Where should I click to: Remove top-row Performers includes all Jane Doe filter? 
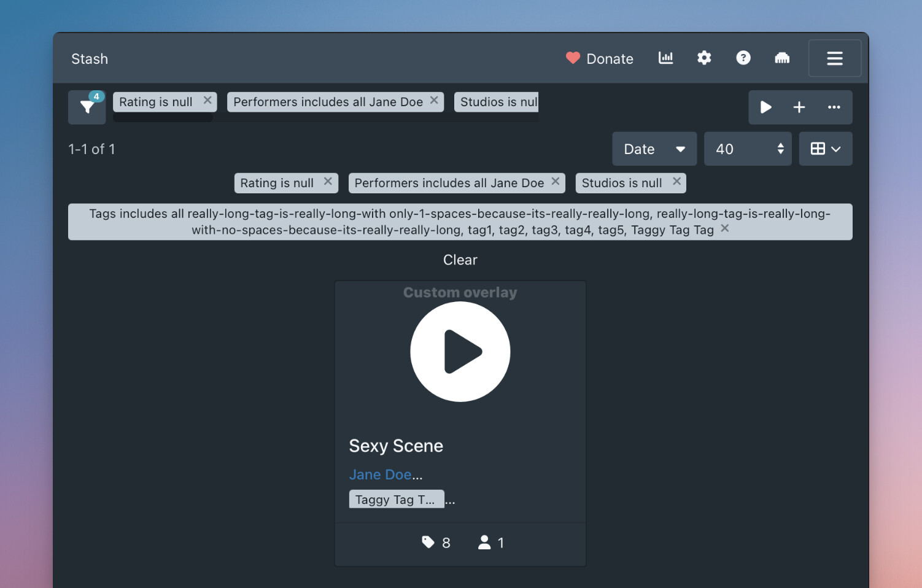click(x=434, y=100)
